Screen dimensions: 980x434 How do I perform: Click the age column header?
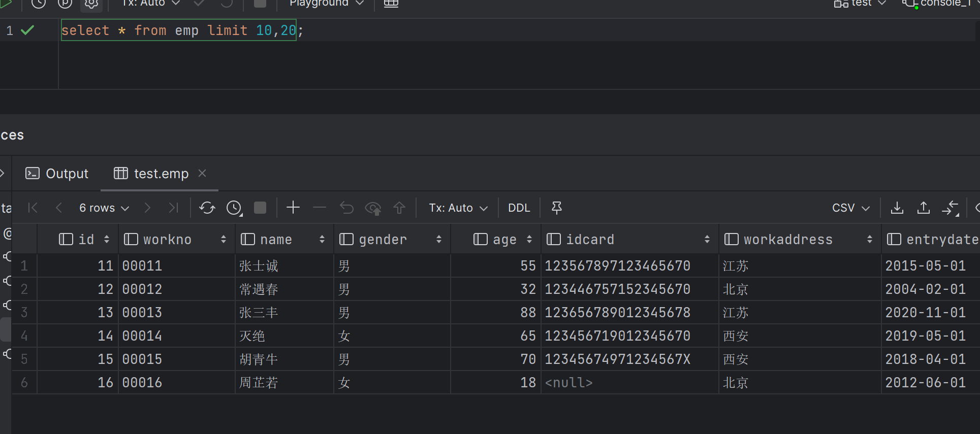point(496,239)
